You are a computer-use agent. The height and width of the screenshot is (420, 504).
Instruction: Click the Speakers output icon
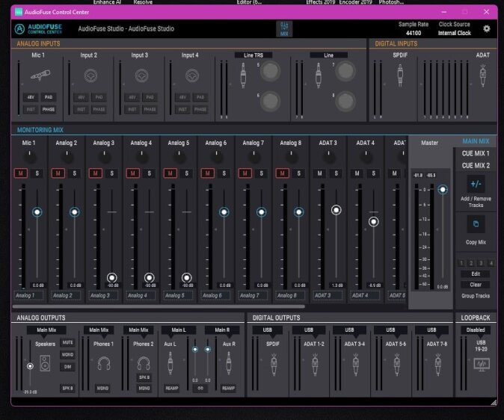coord(45,363)
